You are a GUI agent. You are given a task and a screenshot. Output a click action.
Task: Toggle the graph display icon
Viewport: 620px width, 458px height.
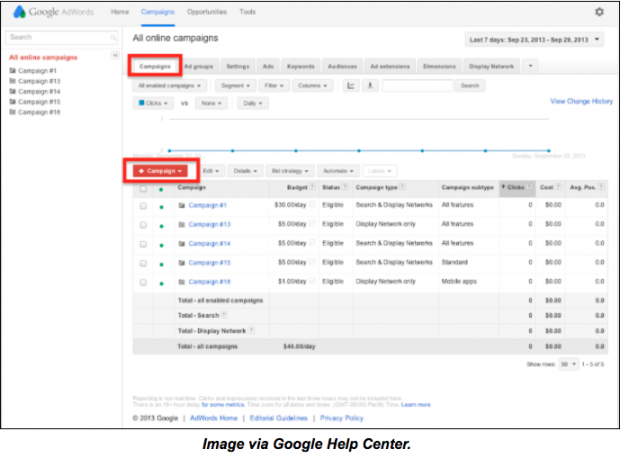coord(351,85)
